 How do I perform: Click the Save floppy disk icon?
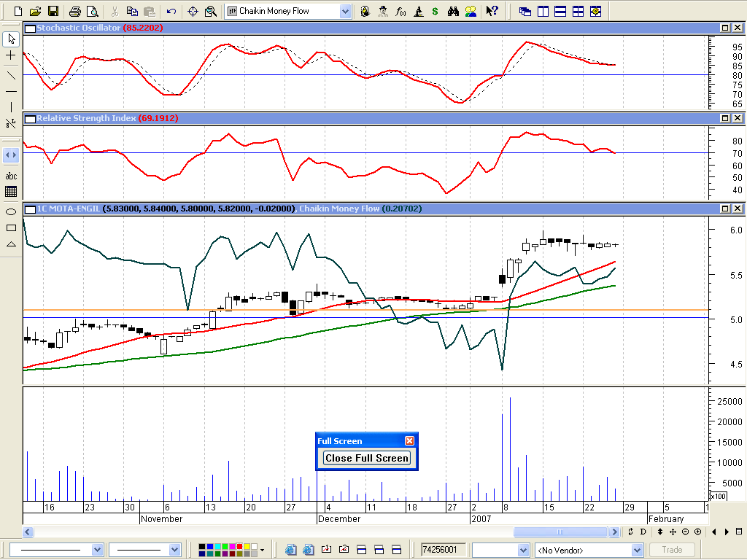[53, 12]
